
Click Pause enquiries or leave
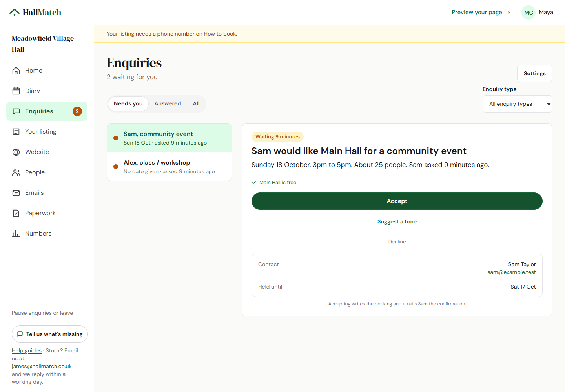pos(42,313)
